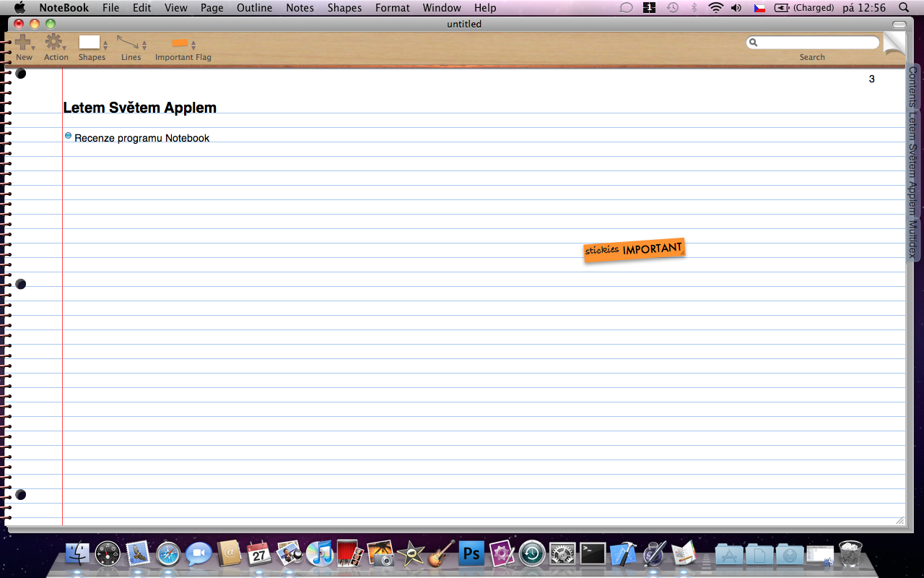Screen dimensions: 924x578
Task: Click the battery Charged status
Action: (x=804, y=8)
